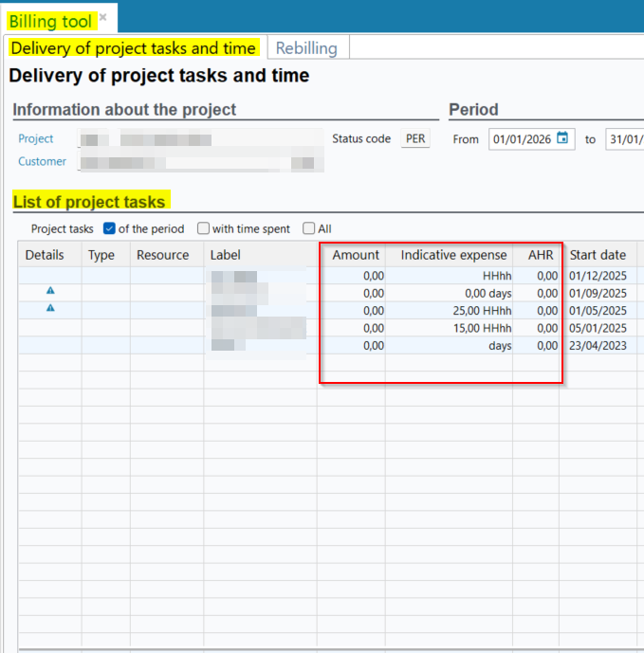
Task: Open the Customer link
Action: click(x=43, y=161)
